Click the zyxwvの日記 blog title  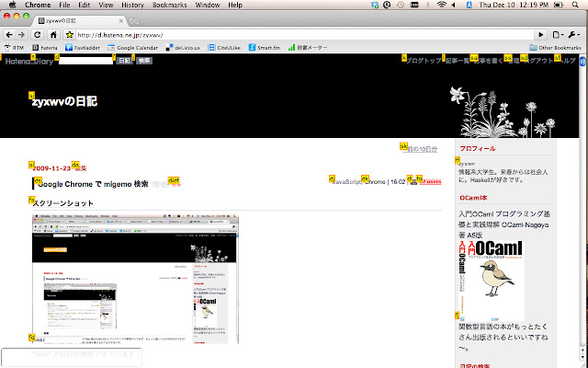point(65,101)
